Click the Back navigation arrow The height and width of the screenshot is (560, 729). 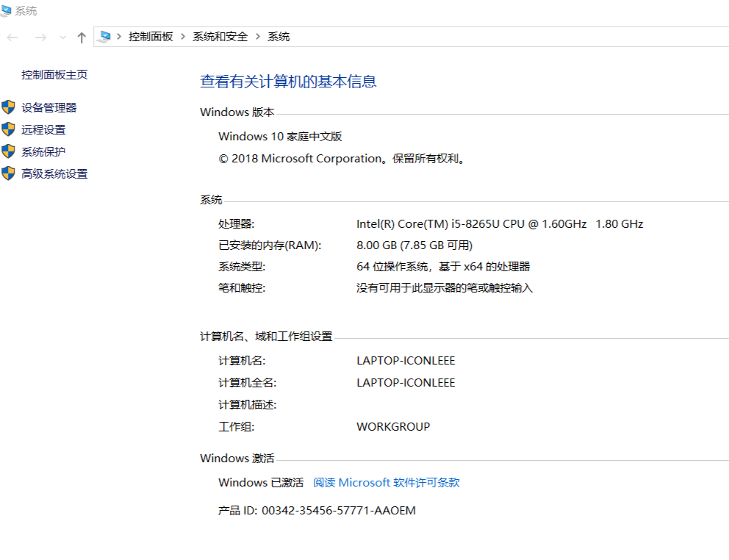[12, 37]
